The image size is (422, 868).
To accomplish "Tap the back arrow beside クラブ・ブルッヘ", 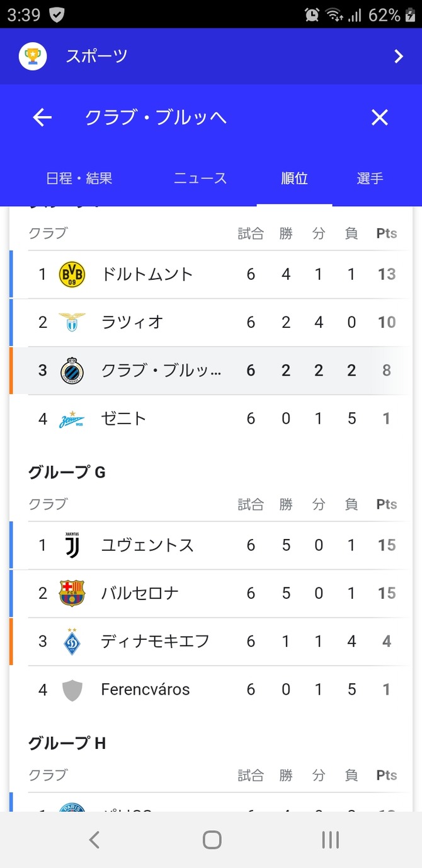I will 42,117.
